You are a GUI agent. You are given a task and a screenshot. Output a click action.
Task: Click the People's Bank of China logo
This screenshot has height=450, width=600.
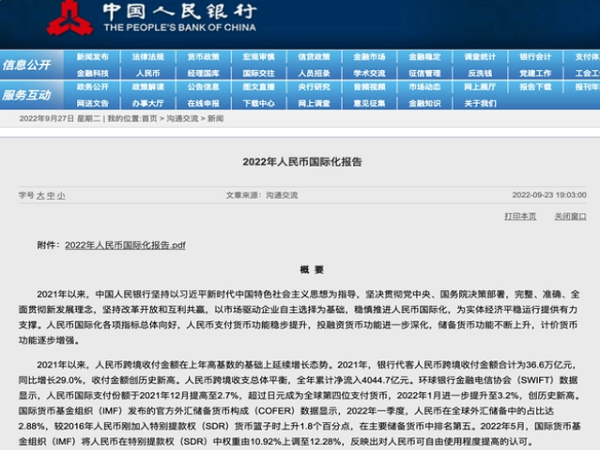tap(70, 19)
